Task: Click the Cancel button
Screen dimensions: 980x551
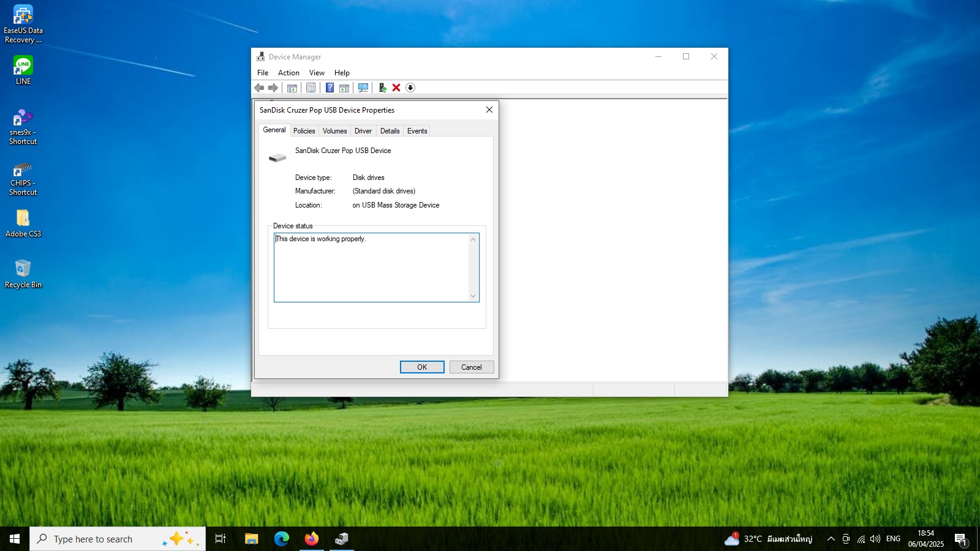Action: (x=472, y=367)
